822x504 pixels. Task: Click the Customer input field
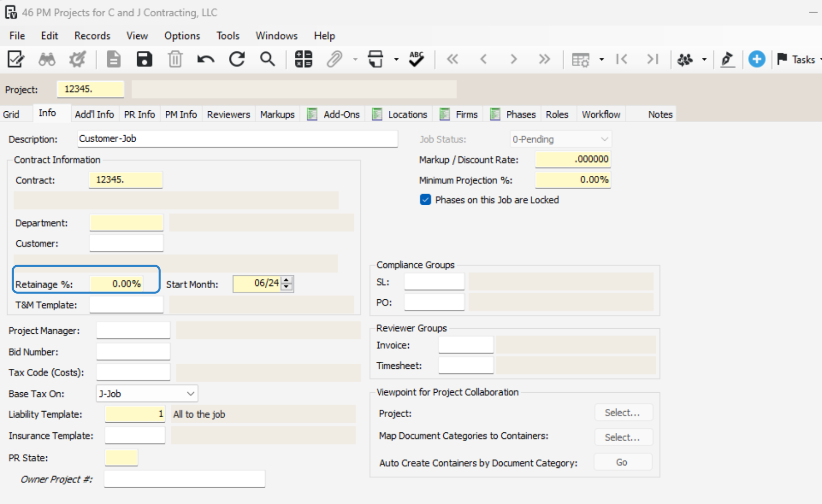(x=127, y=243)
